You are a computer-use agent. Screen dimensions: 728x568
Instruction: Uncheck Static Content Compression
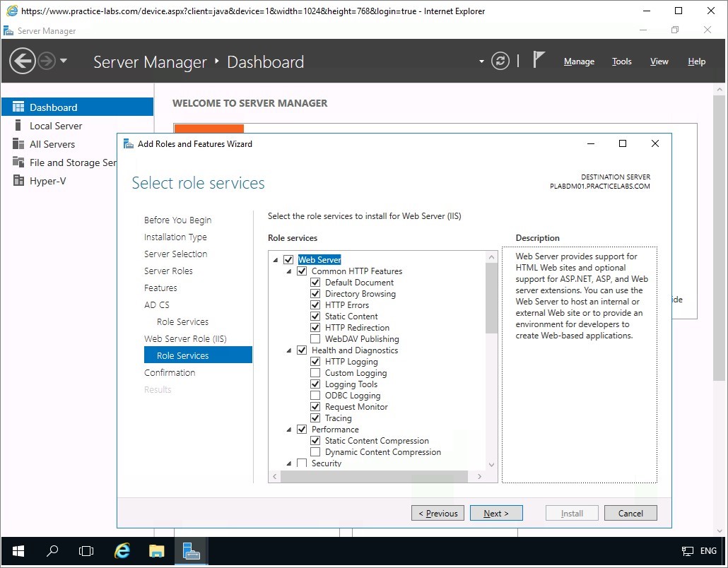[x=315, y=440]
